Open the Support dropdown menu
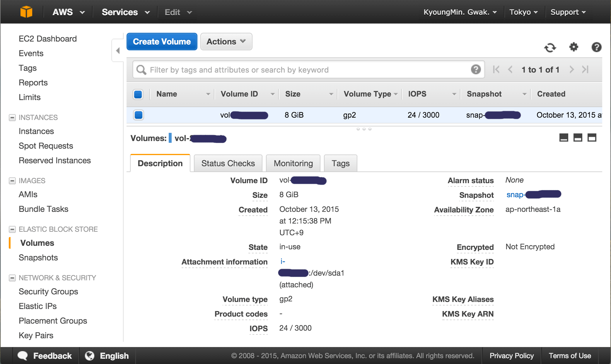 point(568,12)
